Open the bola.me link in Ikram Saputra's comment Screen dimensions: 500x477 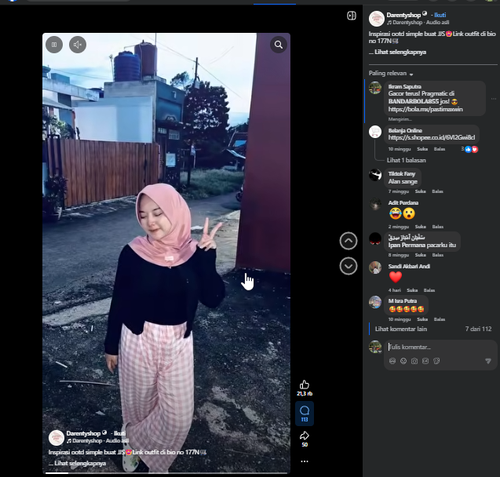coord(425,109)
